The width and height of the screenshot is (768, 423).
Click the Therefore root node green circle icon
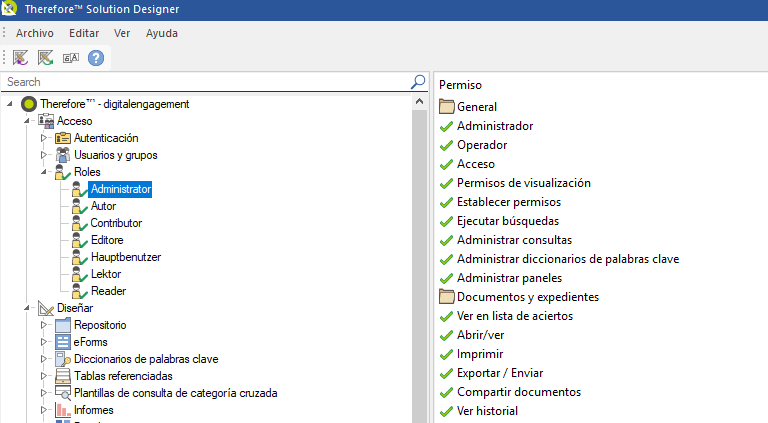pyautogui.click(x=29, y=104)
